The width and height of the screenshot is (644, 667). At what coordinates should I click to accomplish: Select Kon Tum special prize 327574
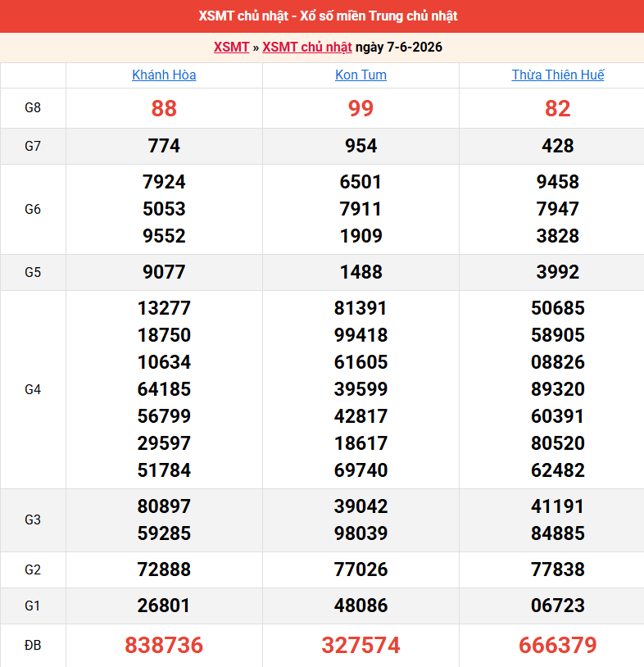pos(361,646)
